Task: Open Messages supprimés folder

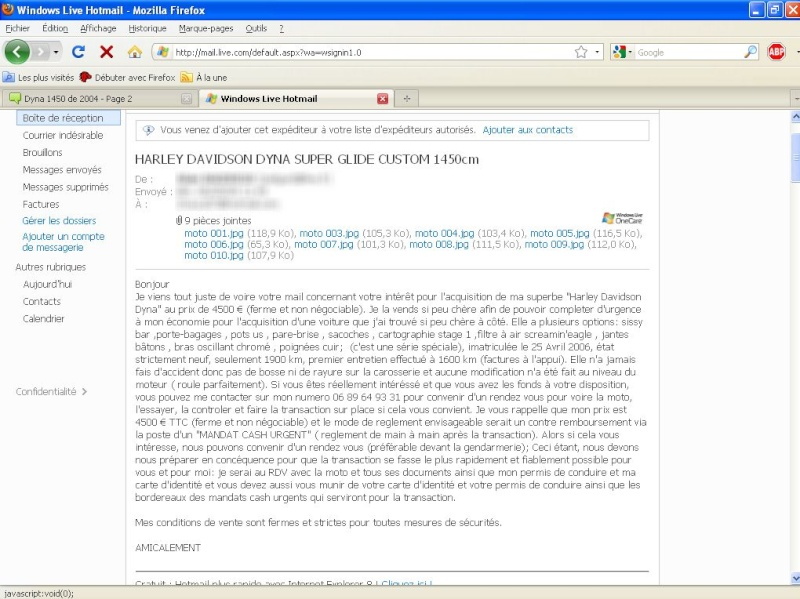Action: [x=65, y=187]
